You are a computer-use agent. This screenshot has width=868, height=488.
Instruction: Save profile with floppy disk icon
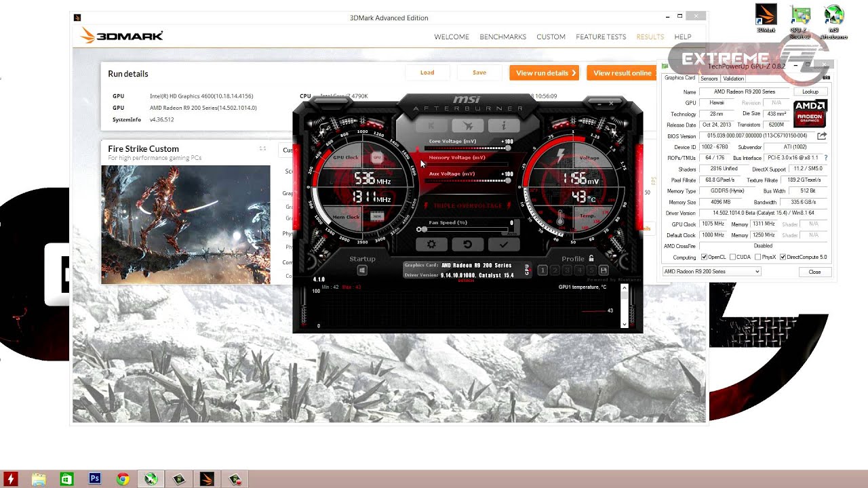(604, 270)
